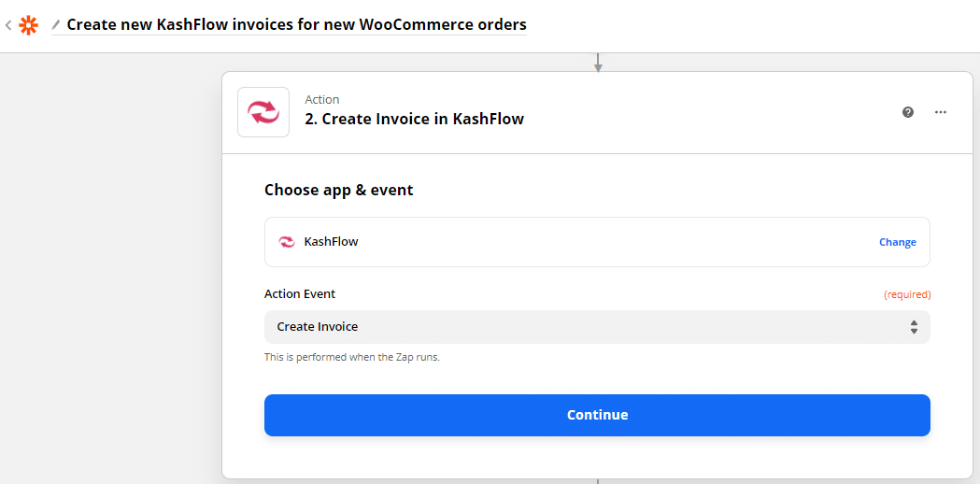Screen dimensions: 980x484
Task: Click the pencil icon to rename the Zap
Action: click(x=56, y=24)
